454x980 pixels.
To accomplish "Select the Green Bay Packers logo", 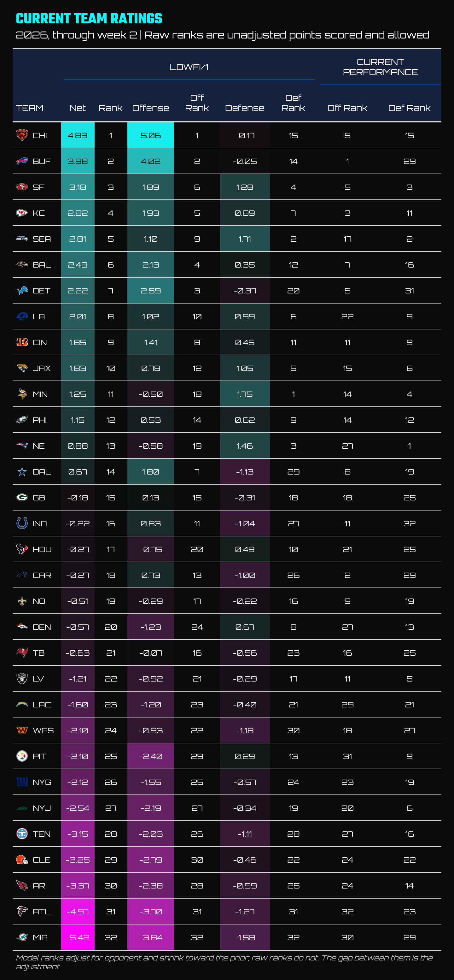I will point(22,497).
